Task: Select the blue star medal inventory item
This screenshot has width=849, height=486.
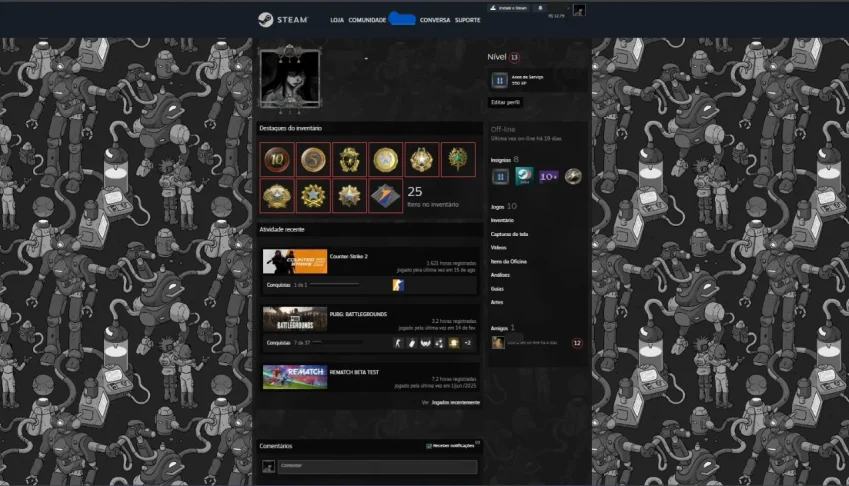Action: pyautogui.click(x=314, y=195)
